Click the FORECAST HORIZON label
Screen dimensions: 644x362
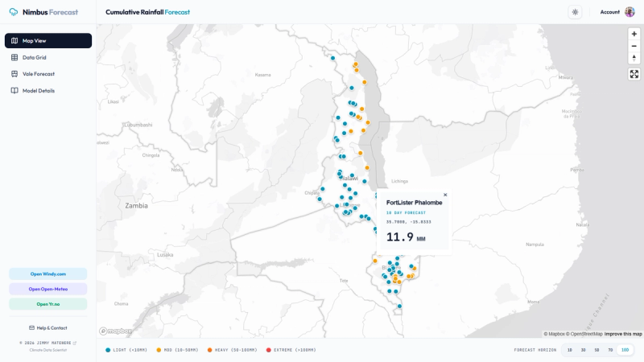[535, 350]
